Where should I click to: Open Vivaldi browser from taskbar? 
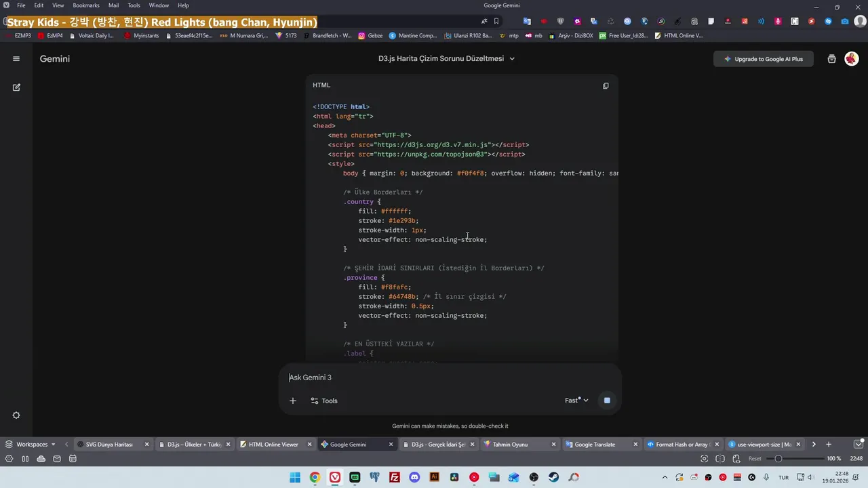click(335, 477)
